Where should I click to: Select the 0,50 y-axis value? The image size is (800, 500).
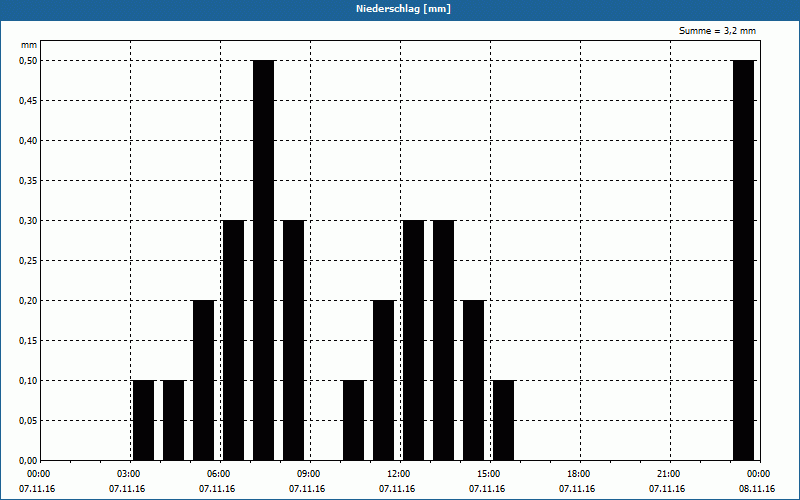click(x=28, y=61)
